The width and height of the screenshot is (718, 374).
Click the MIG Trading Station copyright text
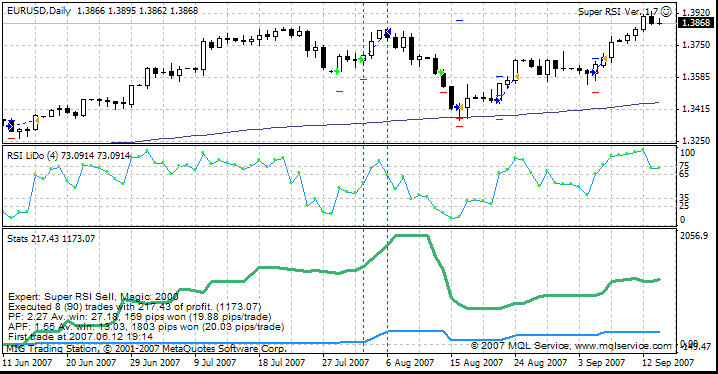[x=146, y=349]
